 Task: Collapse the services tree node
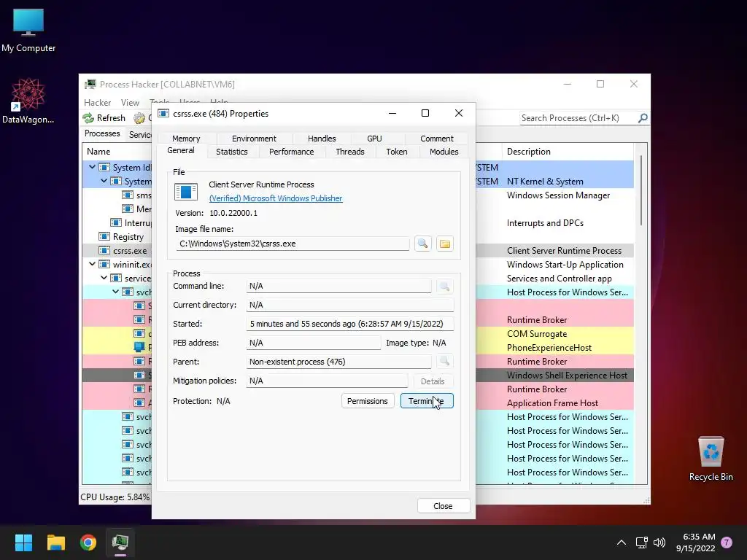click(104, 278)
